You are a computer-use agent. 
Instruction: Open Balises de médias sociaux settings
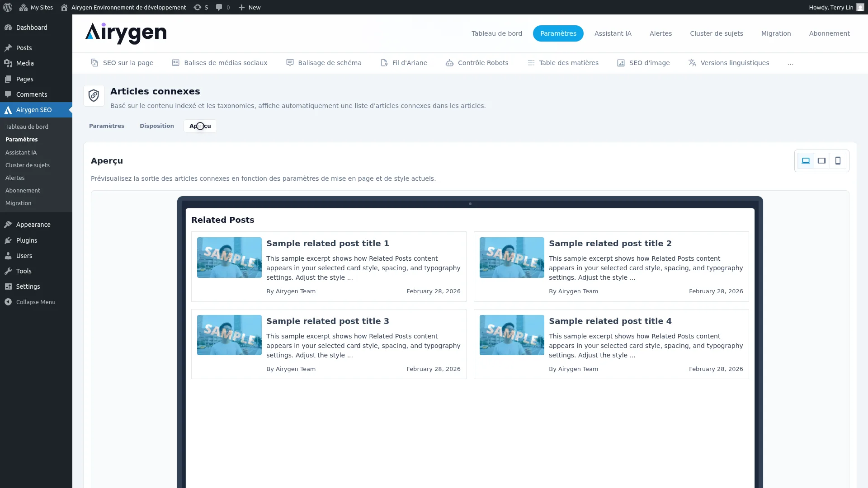click(x=220, y=63)
